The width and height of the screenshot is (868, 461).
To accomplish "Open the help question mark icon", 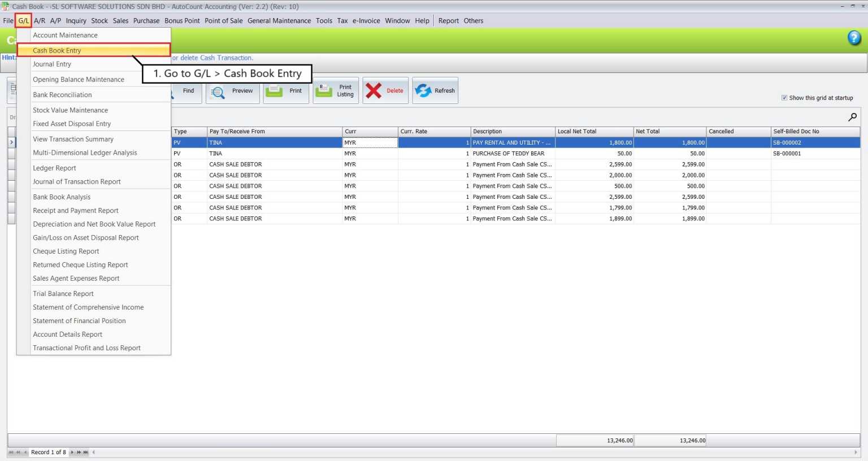I will coord(854,38).
